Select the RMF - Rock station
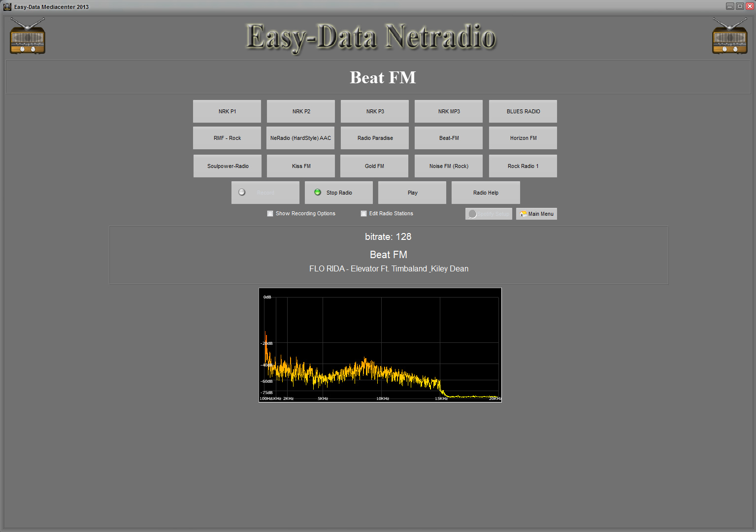The height and width of the screenshot is (532, 756). click(x=227, y=138)
